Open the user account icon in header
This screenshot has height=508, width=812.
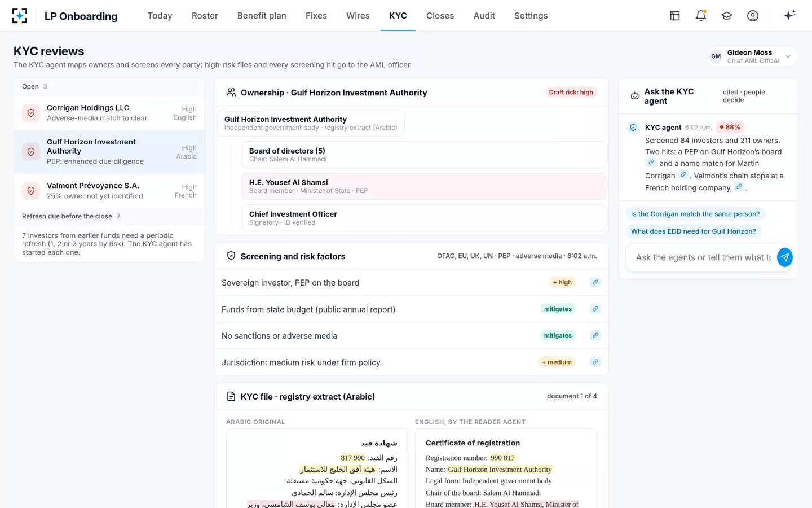(753, 16)
